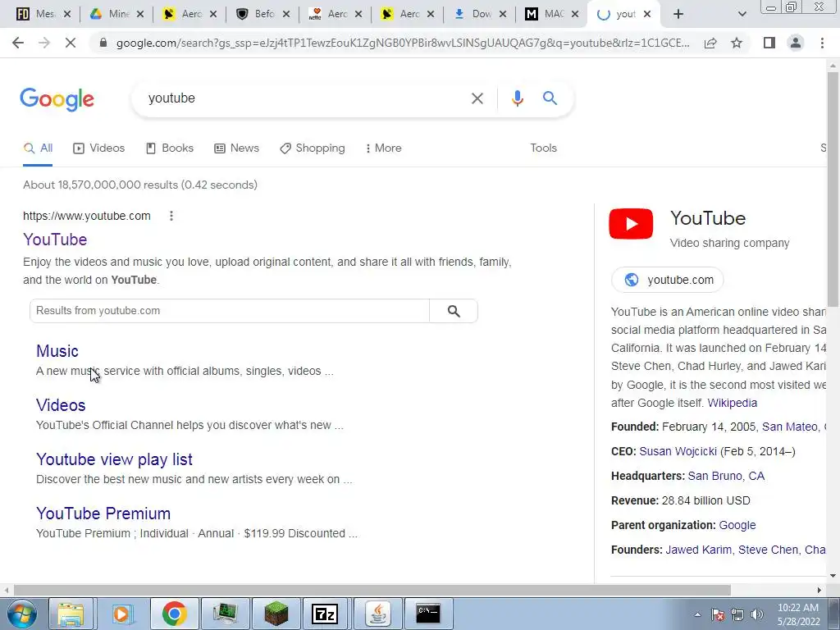Click the YouTube logo in knowledge panel
840x630 pixels.
click(631, 223)
